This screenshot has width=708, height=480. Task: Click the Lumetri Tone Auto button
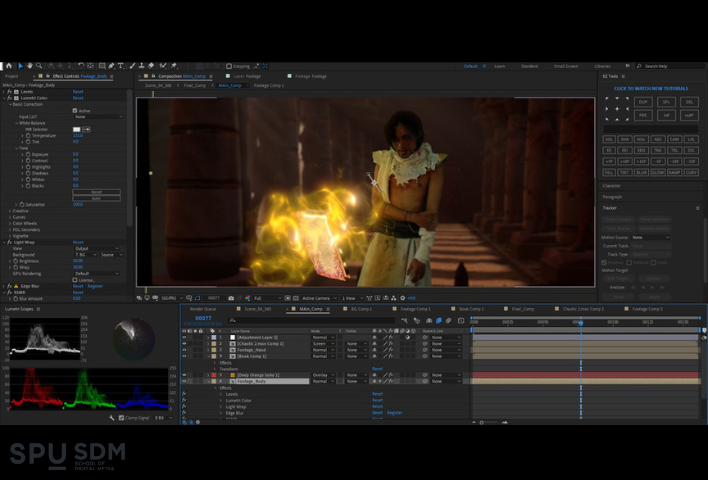pos(97,198)
